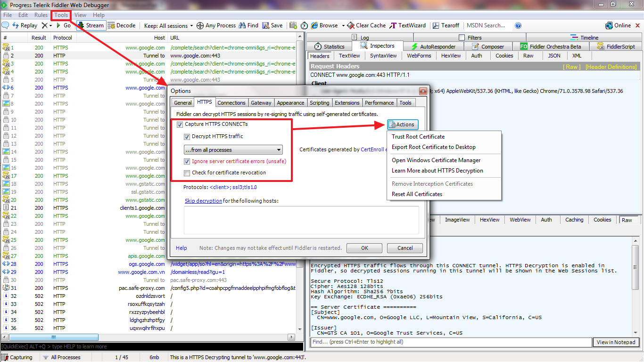
Task: Toggle Stream mode in the toolbar
Action: point(91,25)
